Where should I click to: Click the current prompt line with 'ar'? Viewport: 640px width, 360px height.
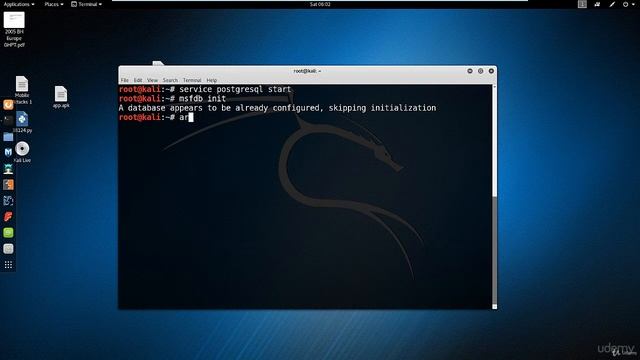(156, 117)
